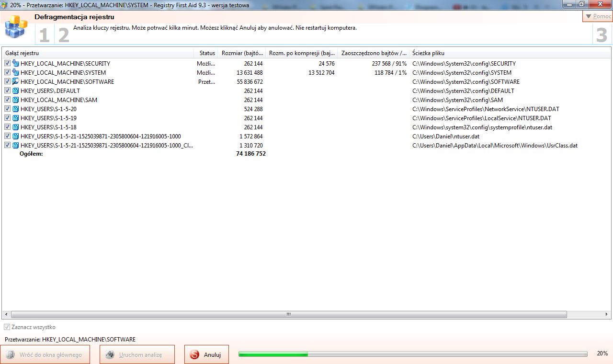
Task: Click Wróć do okna głównego button
Action: pos(45,355)
